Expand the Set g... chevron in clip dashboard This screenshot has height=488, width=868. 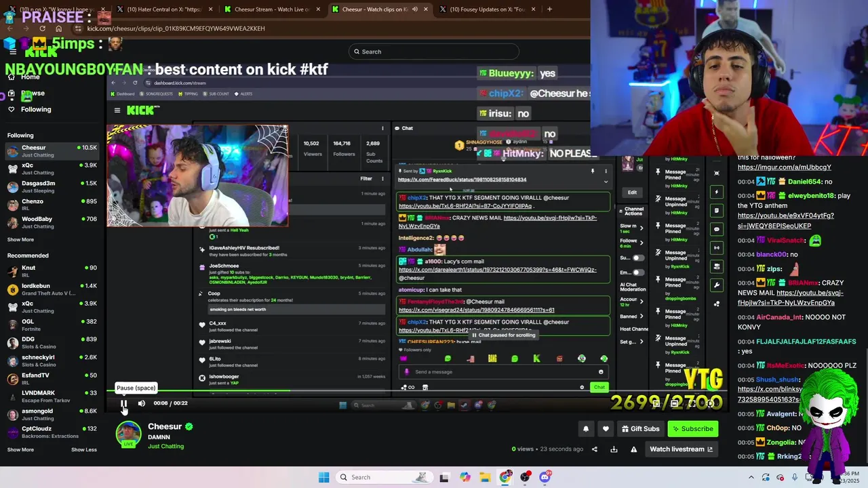[642, 342]
